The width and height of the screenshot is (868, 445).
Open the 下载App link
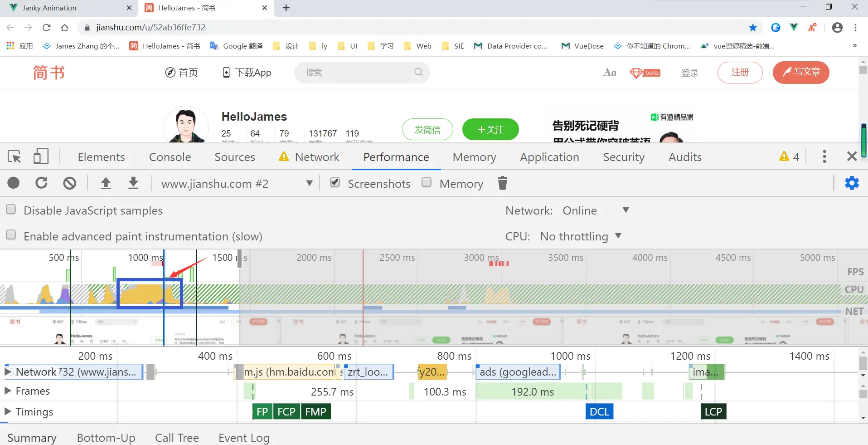247,73
